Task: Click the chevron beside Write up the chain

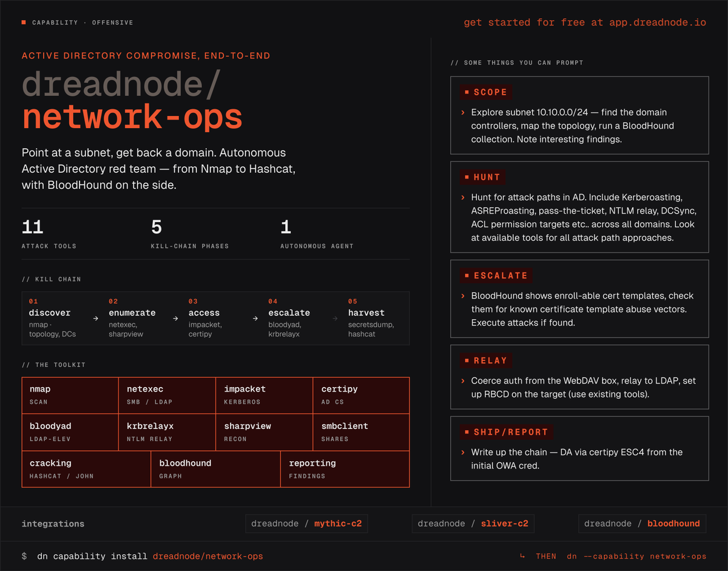Action: [x=463, y=452]
